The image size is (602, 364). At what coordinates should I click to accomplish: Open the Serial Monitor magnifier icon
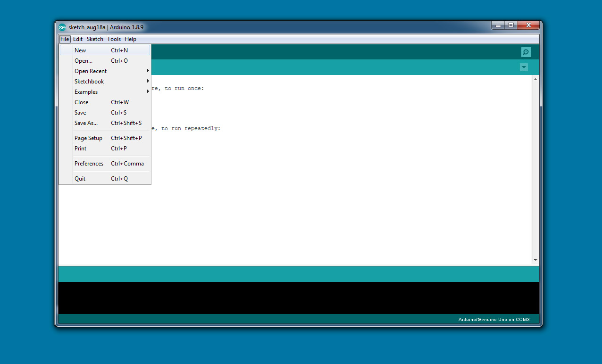pyautogui.click(x=526, y=52)
